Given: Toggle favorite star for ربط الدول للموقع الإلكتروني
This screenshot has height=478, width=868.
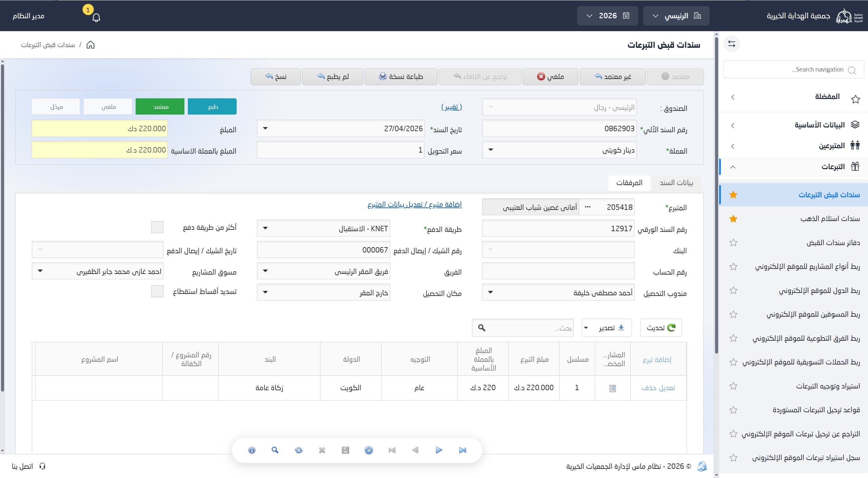Looking at the screenshot, I should click(733, 291).
